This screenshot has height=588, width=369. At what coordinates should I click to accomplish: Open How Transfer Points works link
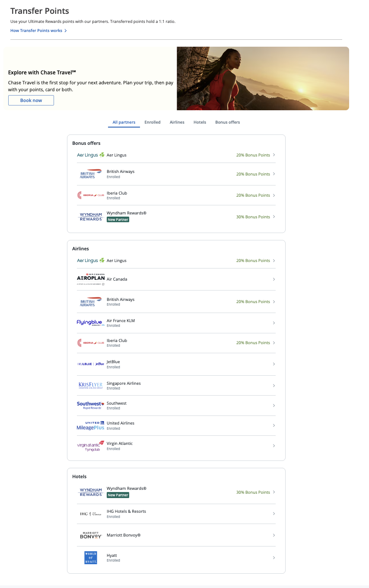click(38, 31)
